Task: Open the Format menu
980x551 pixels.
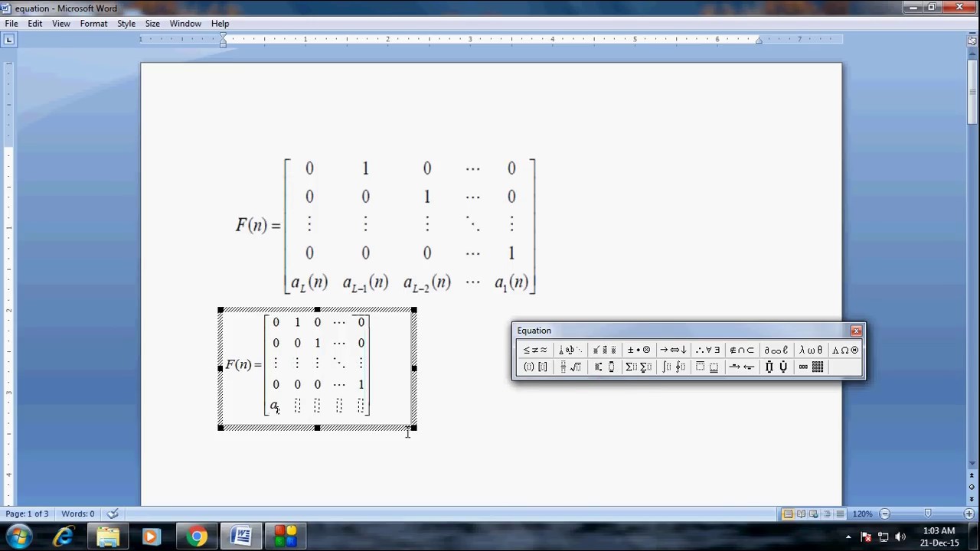Action: click(93, 24)
